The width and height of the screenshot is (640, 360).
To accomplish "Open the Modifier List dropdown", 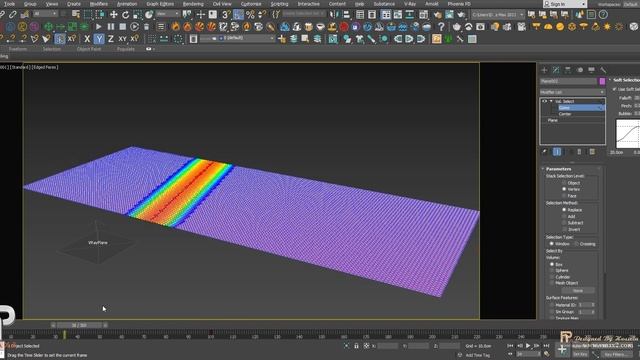I will click(x=572, y=92).
